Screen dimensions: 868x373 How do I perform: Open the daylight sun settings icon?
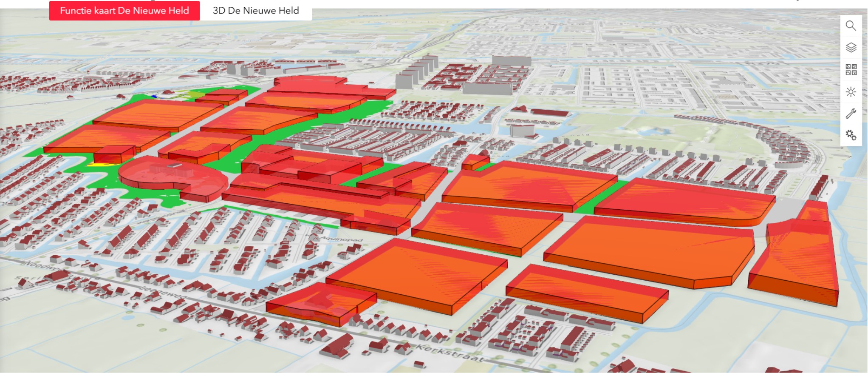coord(851,92)
